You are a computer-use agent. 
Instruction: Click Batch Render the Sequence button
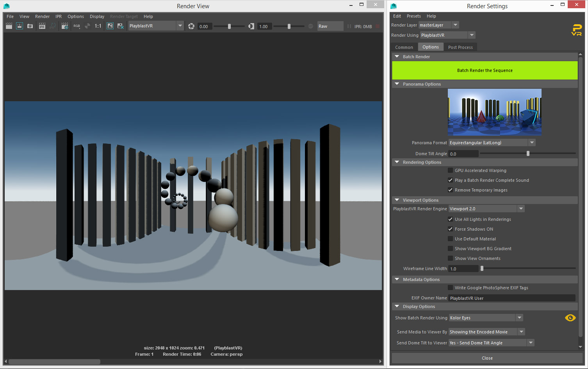coord(485,70)
